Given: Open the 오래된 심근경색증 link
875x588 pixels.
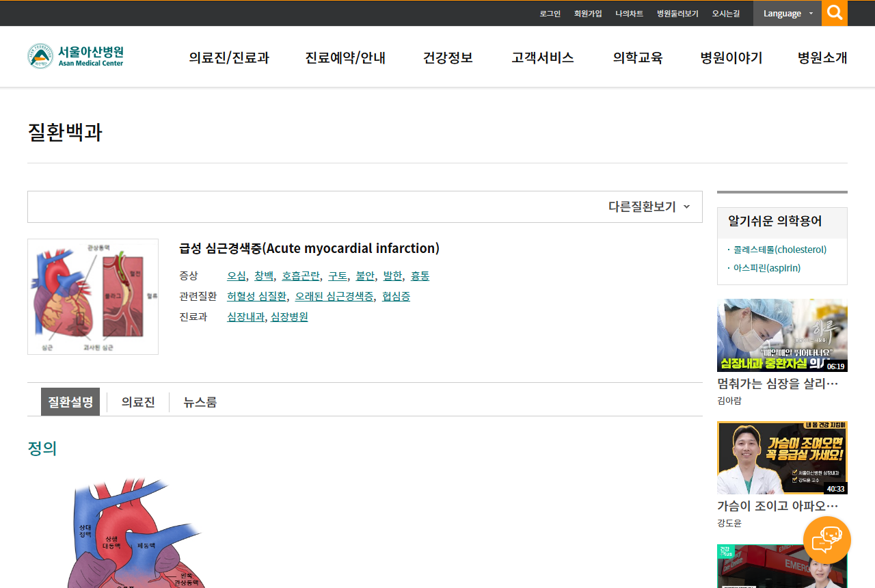Looking at the screenshot, I should pos(334,297).
